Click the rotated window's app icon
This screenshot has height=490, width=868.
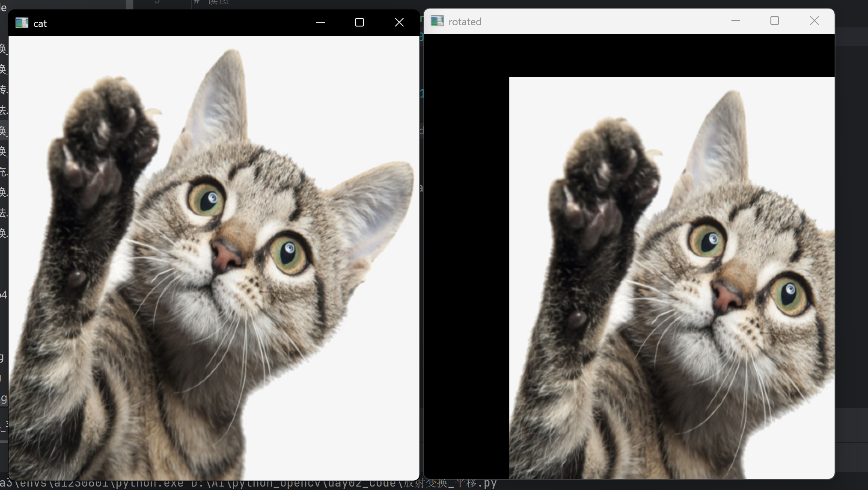(x=437, y=21)
